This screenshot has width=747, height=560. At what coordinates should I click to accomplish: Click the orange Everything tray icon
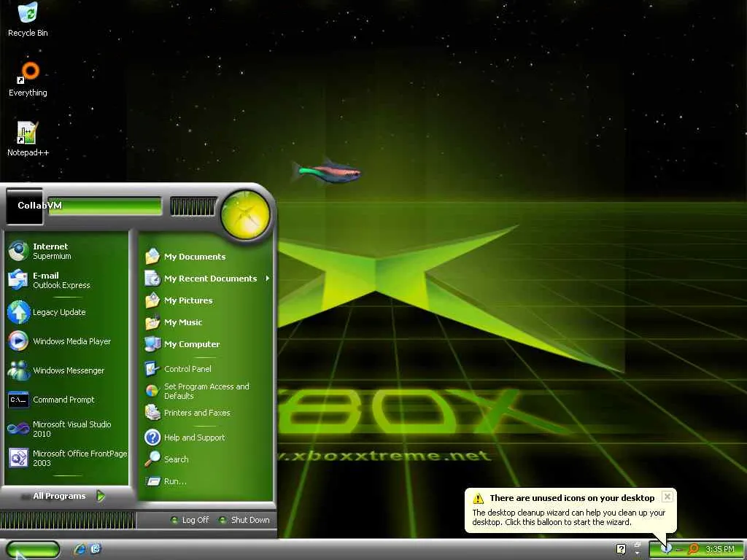tap(694, 549)
